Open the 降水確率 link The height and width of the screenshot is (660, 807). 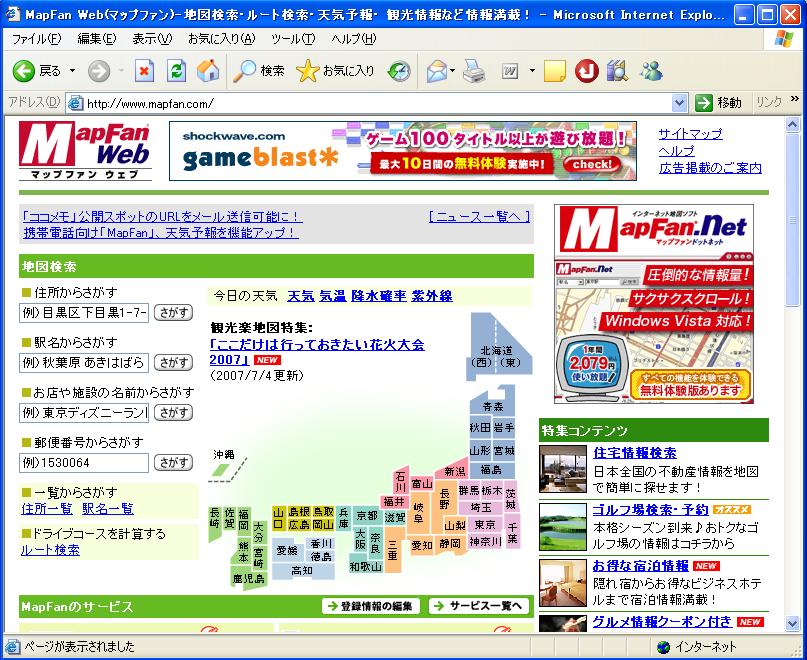[x=379, y=296]
